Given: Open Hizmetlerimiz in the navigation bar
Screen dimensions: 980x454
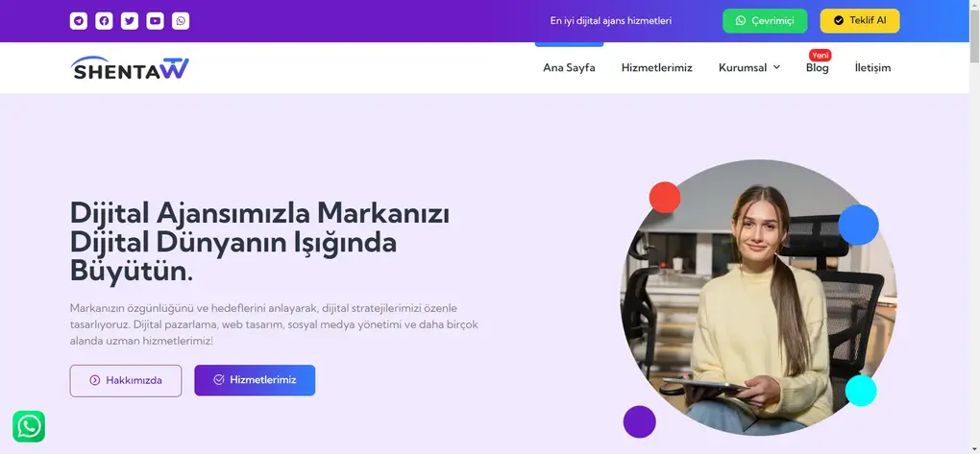Looking at the screenshot, I should (x=657, y=67).
